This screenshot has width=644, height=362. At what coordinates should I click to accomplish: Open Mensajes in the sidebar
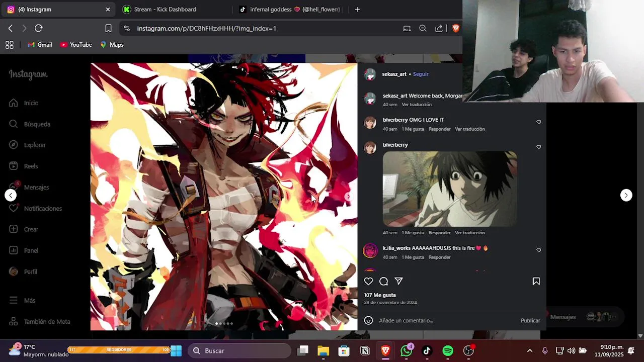(x=29, y=187)
